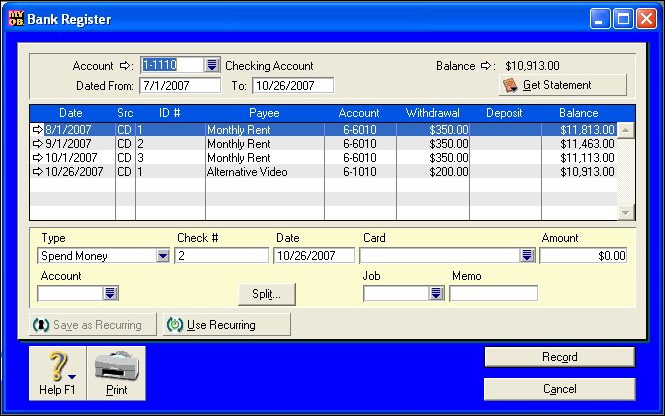Image resolution: width=665 pixels, height=416 pixels.
Task: Select the 6-1010 account cell
Action: [360, 172]
